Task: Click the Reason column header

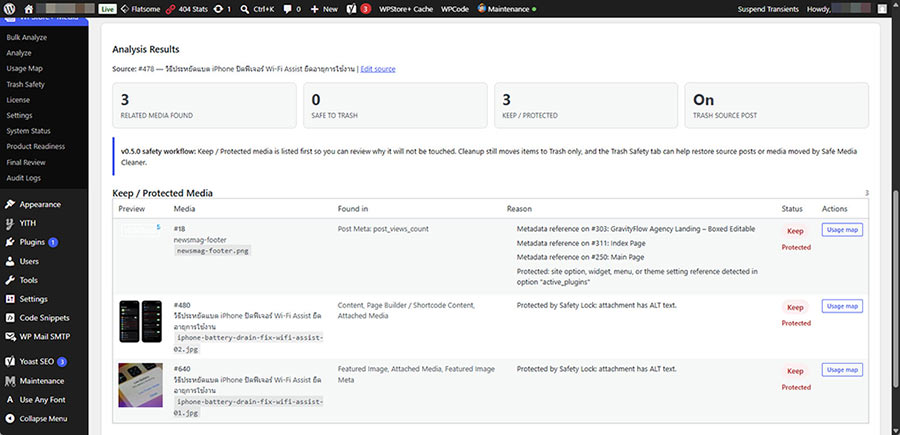Action: click(x=519, y=209)
